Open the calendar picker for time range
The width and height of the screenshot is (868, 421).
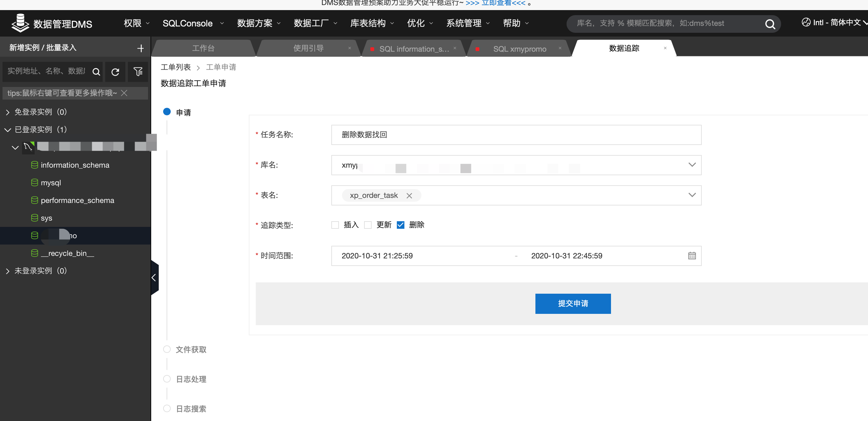pyautogui.click(x=692, y=256)
